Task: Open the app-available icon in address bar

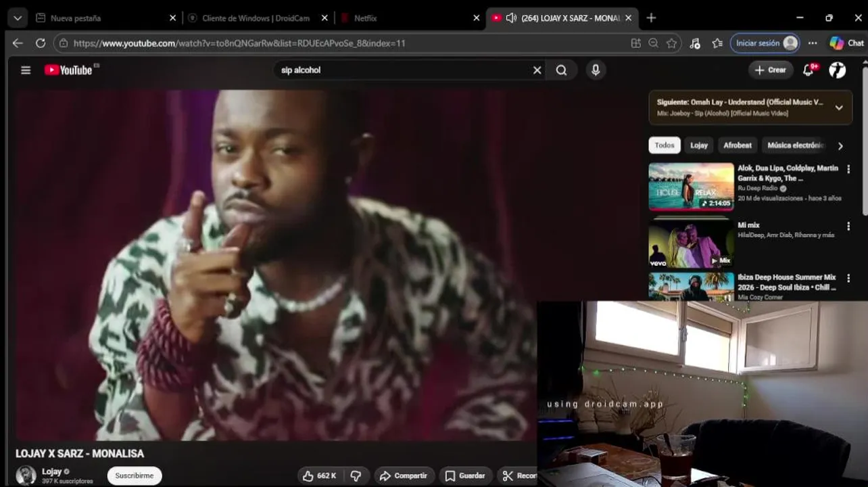Action: [635, 43]
